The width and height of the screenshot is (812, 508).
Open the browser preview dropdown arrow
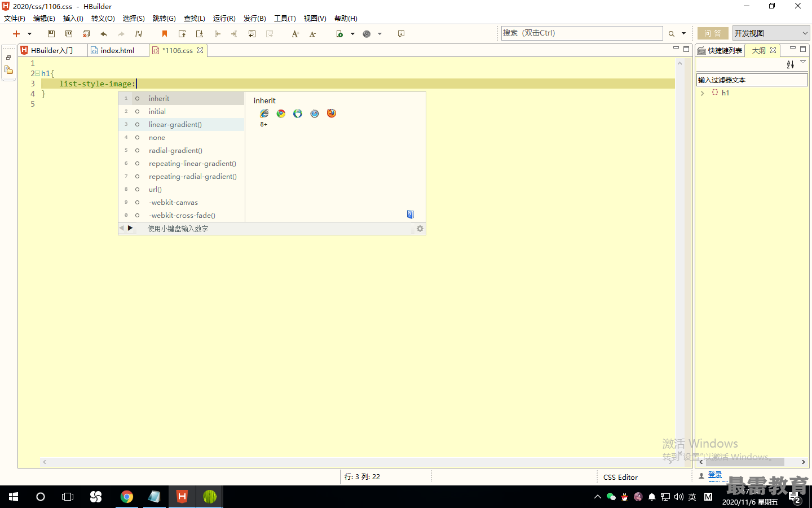(x=380, y=34)
